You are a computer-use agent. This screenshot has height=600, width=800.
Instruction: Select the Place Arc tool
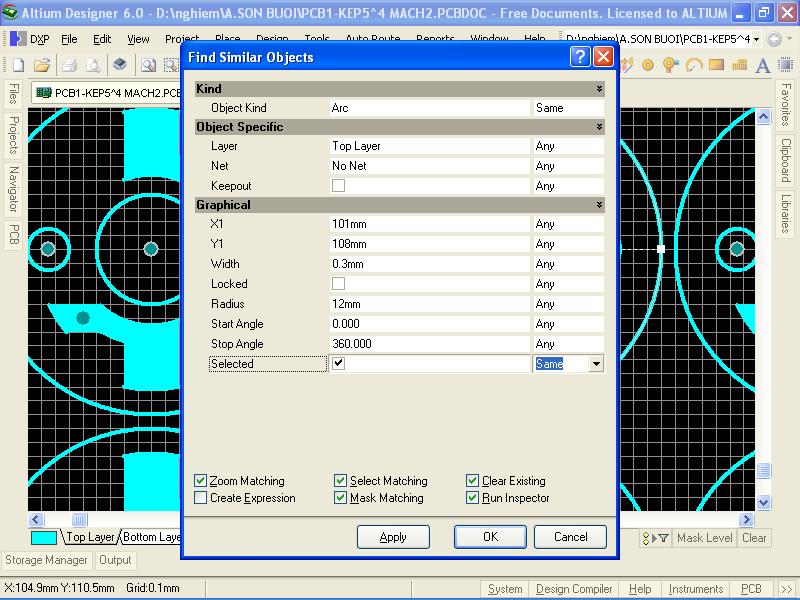[693, 65]
